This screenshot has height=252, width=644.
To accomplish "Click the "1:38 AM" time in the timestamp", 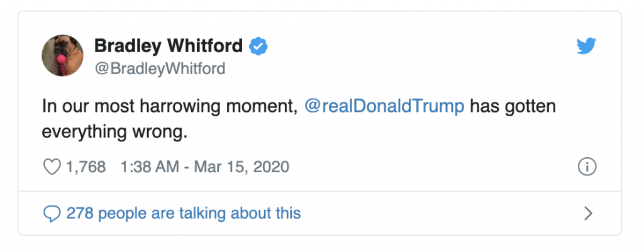I will [141, 167].
